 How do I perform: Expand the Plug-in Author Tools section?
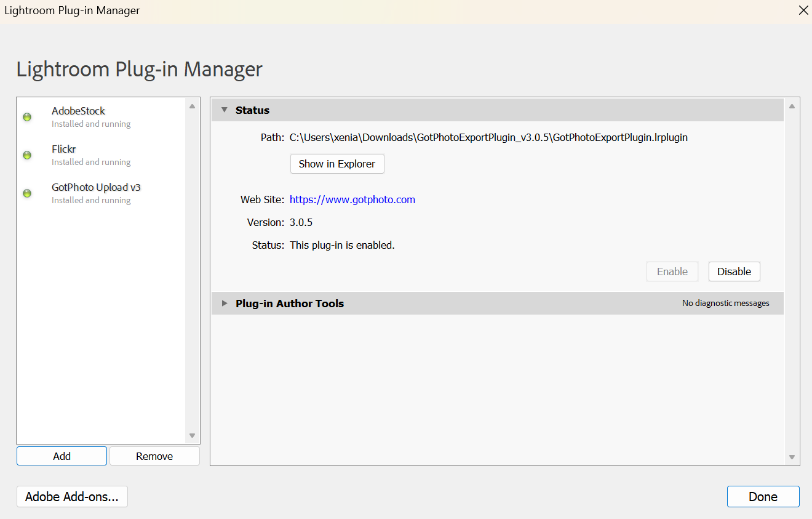[225, 304]
